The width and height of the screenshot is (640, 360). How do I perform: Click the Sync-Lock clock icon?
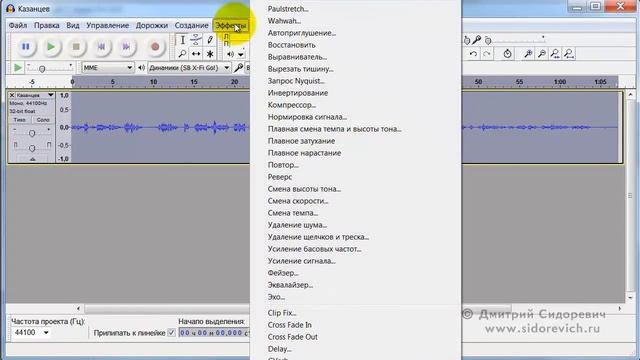click(x=507, y=53)
